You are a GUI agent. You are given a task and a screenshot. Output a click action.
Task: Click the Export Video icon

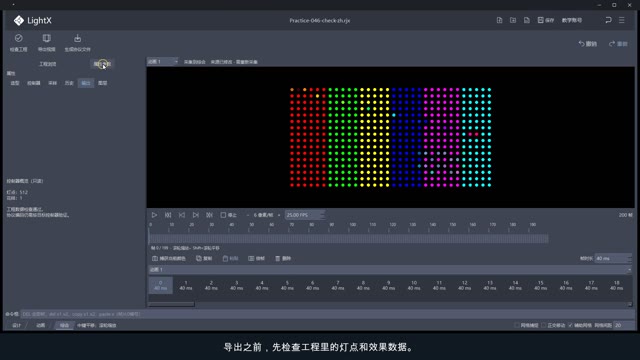tap(47, 38)
